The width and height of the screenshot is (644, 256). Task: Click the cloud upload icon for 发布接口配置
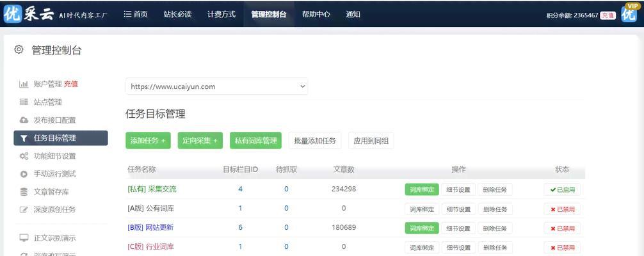24,120
